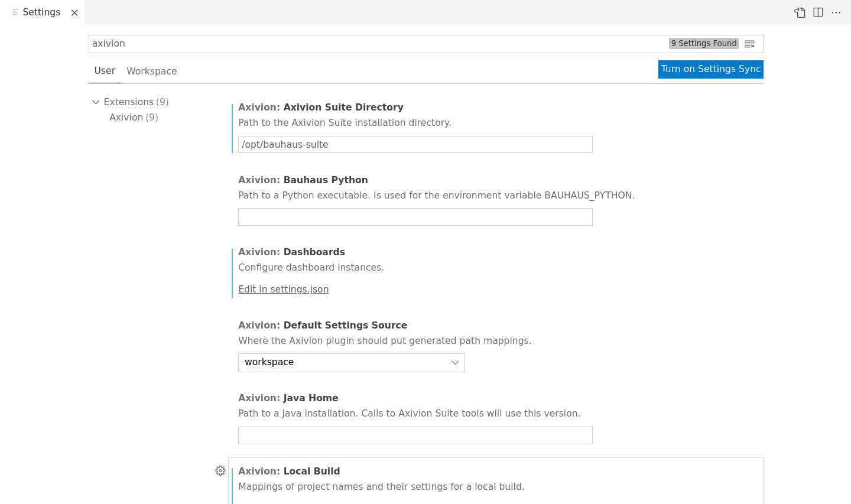Switch to Workspace settings tab
The height and width of the screenshot is (504, 851).
click(152, 71)
